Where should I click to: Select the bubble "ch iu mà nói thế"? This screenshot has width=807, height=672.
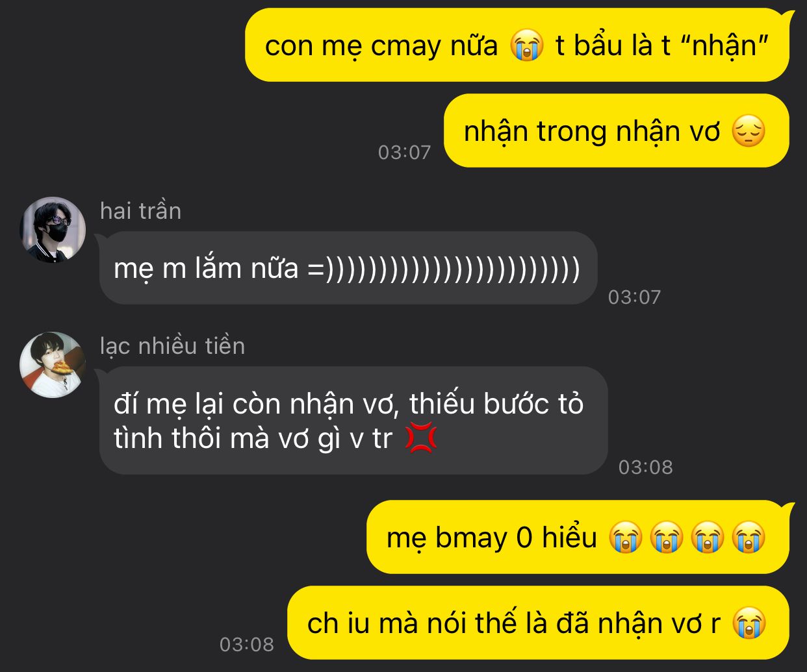tap(539, 623)
